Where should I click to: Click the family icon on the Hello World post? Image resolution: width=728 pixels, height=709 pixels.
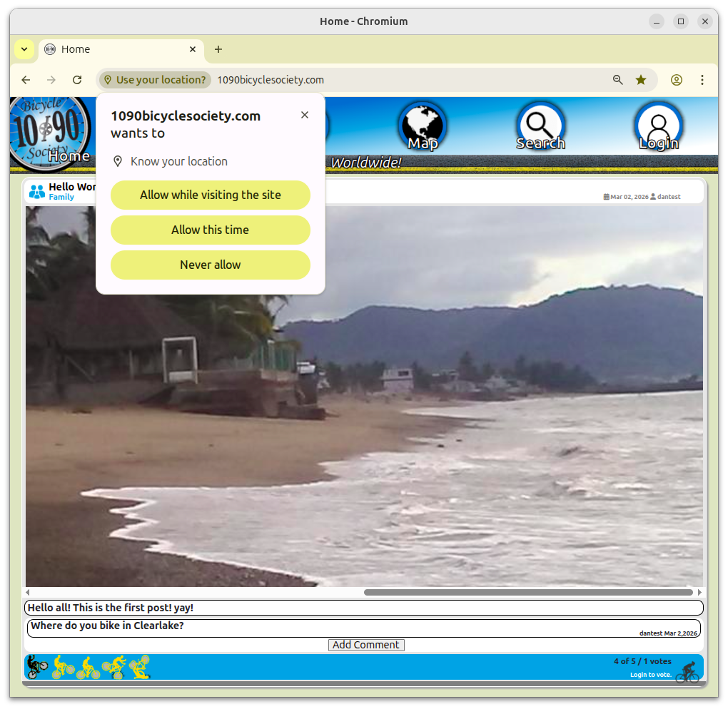click(x=36, y=191)
